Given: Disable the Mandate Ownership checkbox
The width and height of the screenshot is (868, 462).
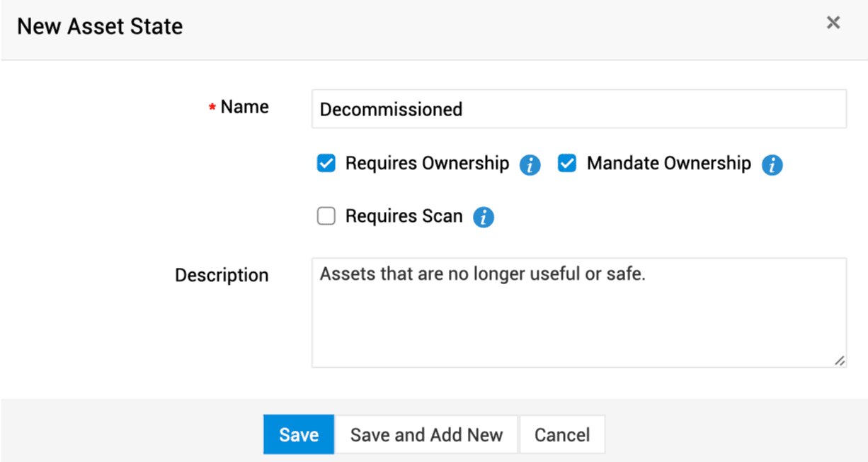Looking at the screenshot, I should tap(567, 164).
